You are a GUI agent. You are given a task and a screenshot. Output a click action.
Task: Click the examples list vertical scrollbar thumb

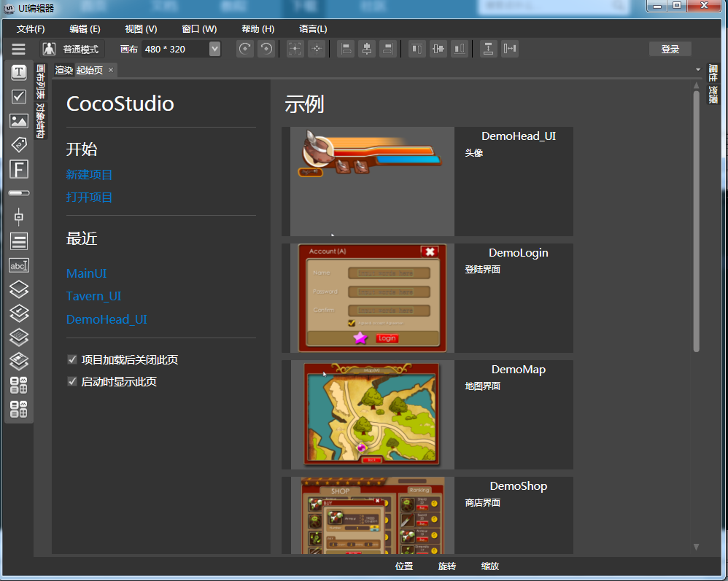[x=696, y=221]
